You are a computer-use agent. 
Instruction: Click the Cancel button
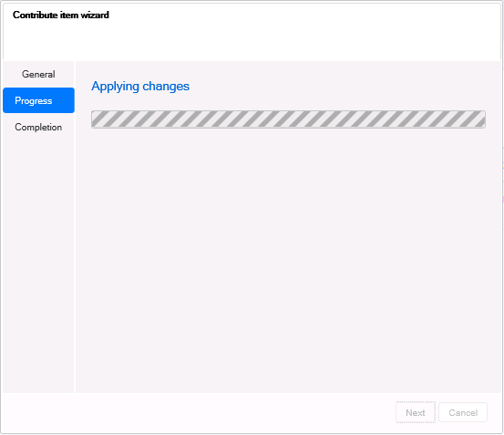coord(463,412)
